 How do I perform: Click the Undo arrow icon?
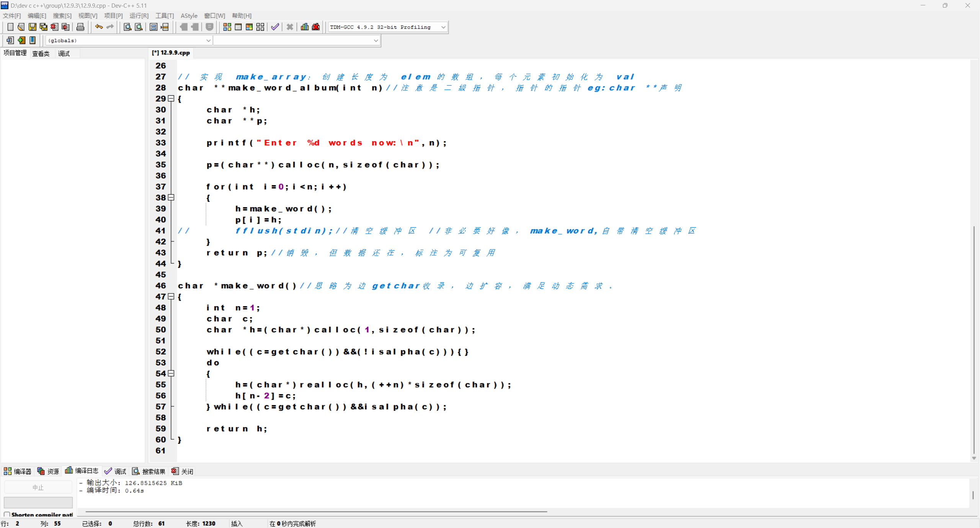pyautogui.click(x=99, y=27)
